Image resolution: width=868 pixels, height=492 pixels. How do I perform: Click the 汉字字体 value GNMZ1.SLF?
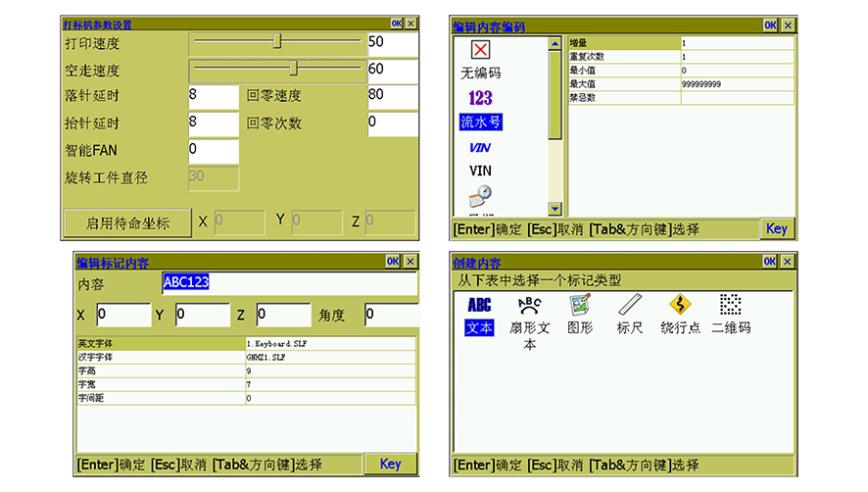[265, 358]
